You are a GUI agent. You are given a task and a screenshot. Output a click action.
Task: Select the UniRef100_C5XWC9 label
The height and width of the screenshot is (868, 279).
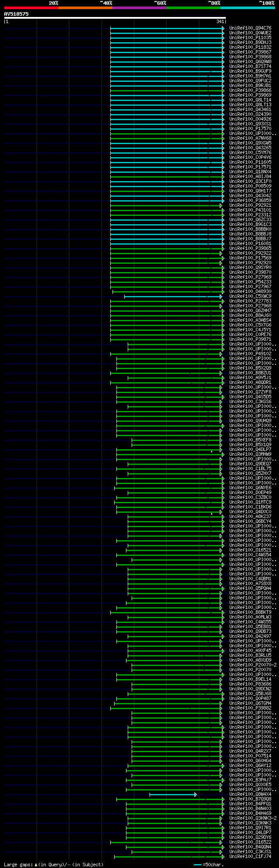pyautogui.click(x=250, y=296)
